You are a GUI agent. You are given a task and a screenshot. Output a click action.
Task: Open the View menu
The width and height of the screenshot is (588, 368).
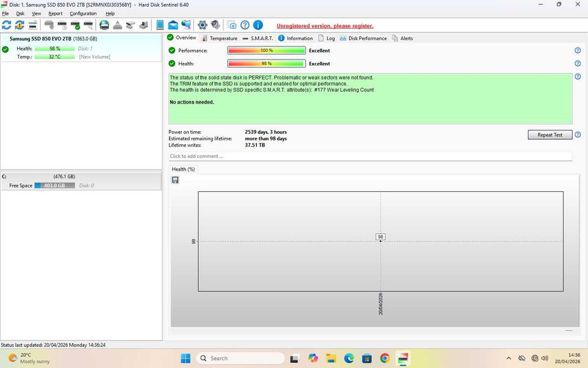pos(36,14)
